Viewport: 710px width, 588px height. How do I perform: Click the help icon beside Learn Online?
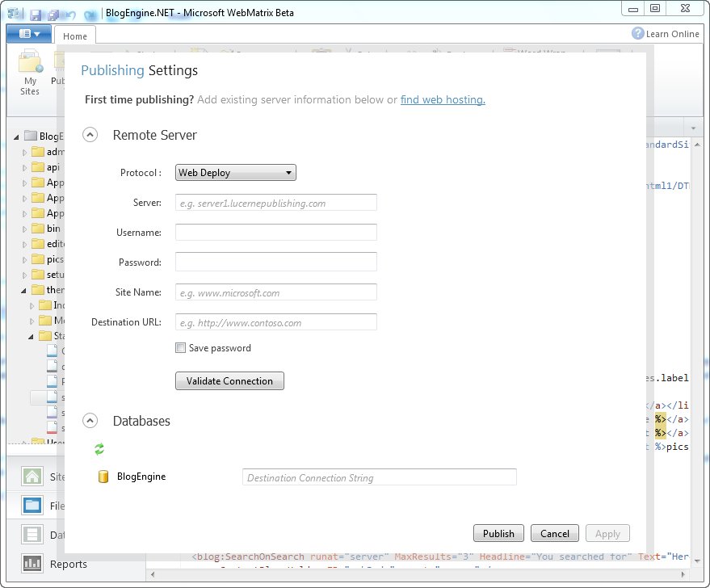point(637,33)
